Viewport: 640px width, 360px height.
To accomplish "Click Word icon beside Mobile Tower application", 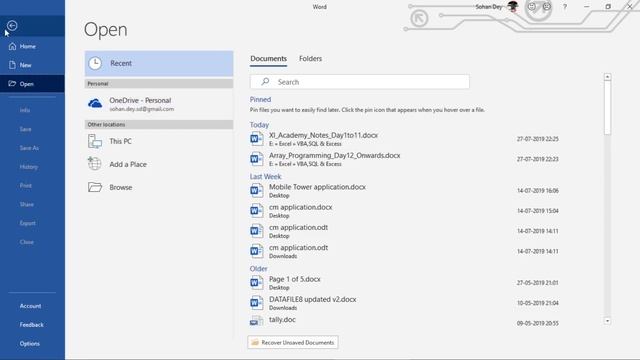I will coord(256,191).
